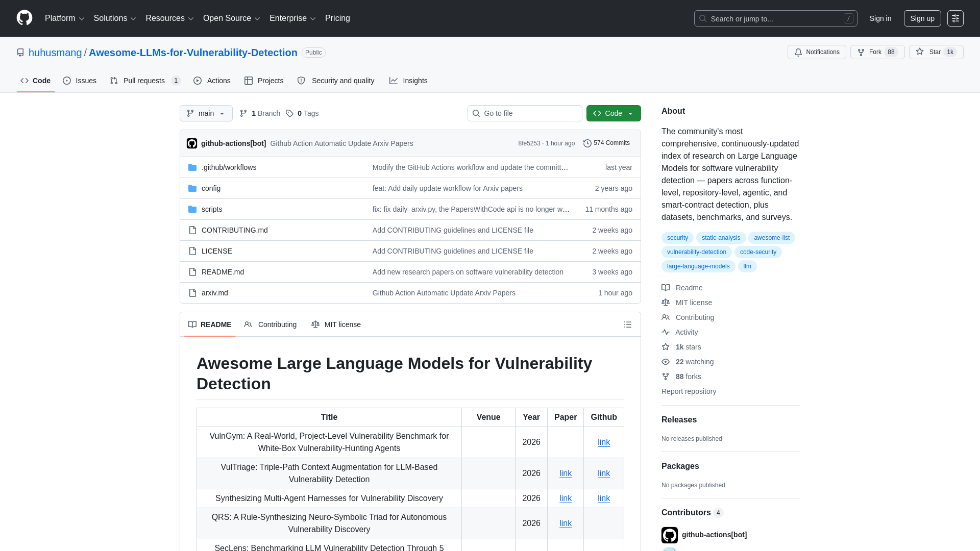Click the file icon next to LICENSE
Image resolution: width=980 pixels, height=551 pixels.
pyautogui.click(x=192, y=251)
